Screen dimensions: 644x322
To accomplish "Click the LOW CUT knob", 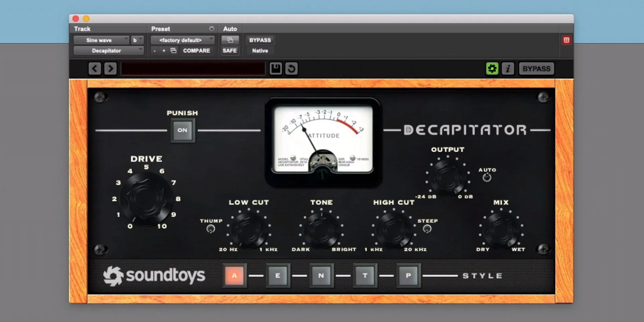I will coord(249,230).
